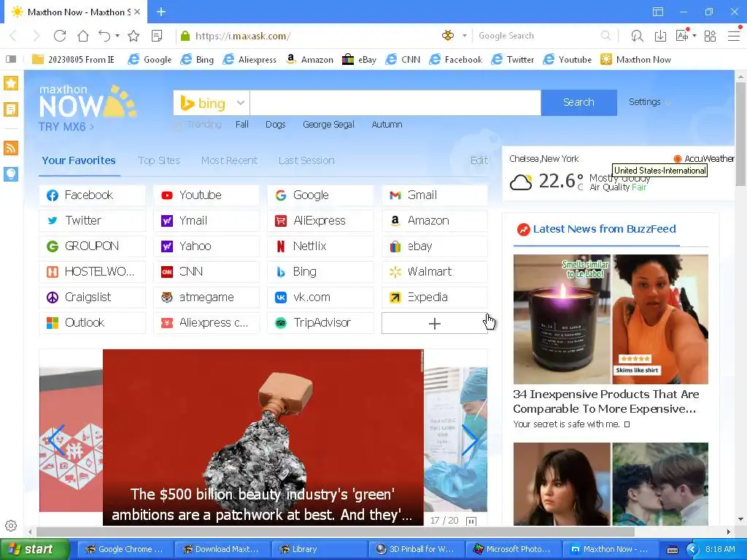
Task: Open the BuzzFeed candle products thumbnail
Action: 611,319
